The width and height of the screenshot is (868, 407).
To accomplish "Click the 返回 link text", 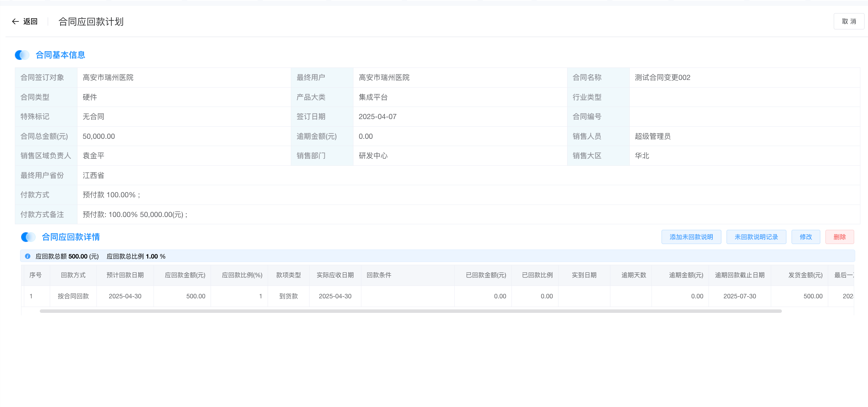I will (x=30, y=21).
